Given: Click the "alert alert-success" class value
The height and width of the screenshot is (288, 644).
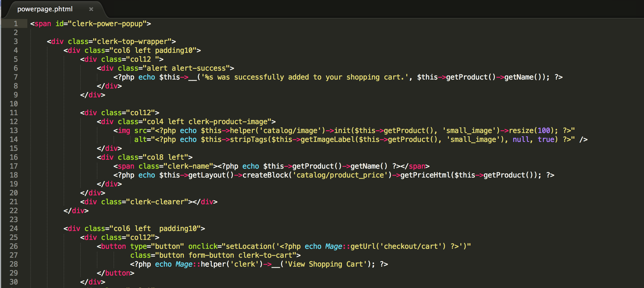Looking at the screenshot, I should pos(186,68).
